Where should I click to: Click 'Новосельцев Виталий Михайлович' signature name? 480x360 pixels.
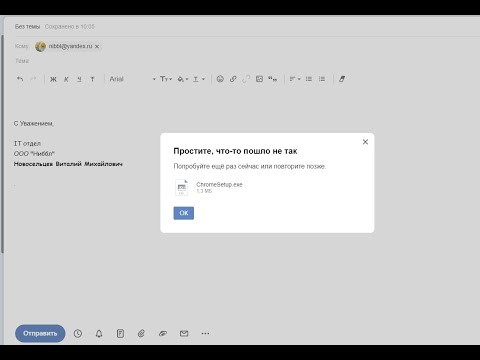pyautogui.click(x=68, y=164)
